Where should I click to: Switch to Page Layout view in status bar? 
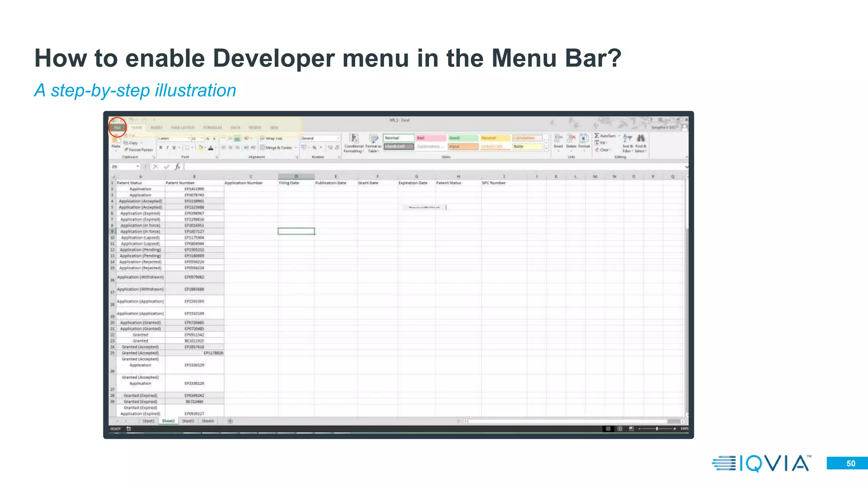tap(620, 429)
